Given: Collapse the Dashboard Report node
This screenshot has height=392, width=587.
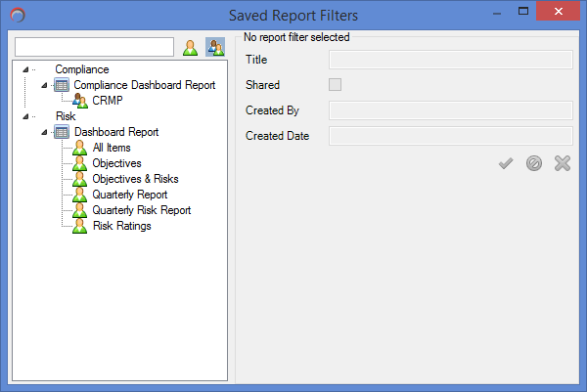Looking at the screenshot, I should pos(44,132).
